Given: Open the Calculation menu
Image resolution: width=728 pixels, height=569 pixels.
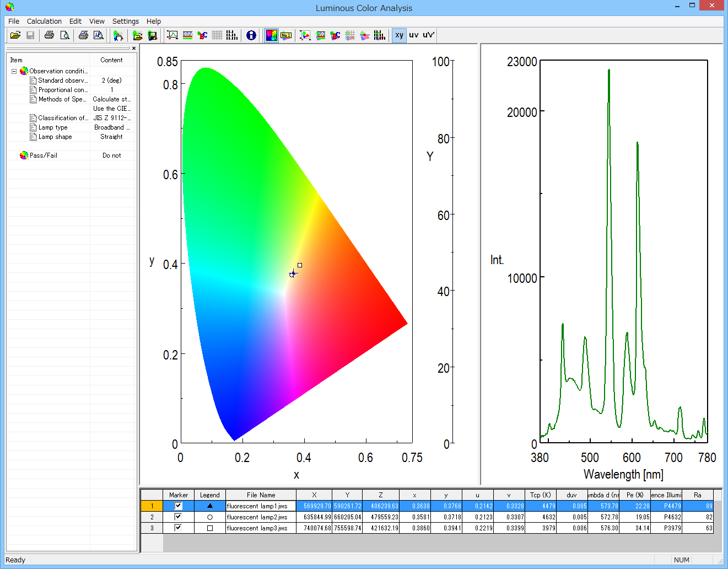Looking at the screenshot, I should click(44, 21).
